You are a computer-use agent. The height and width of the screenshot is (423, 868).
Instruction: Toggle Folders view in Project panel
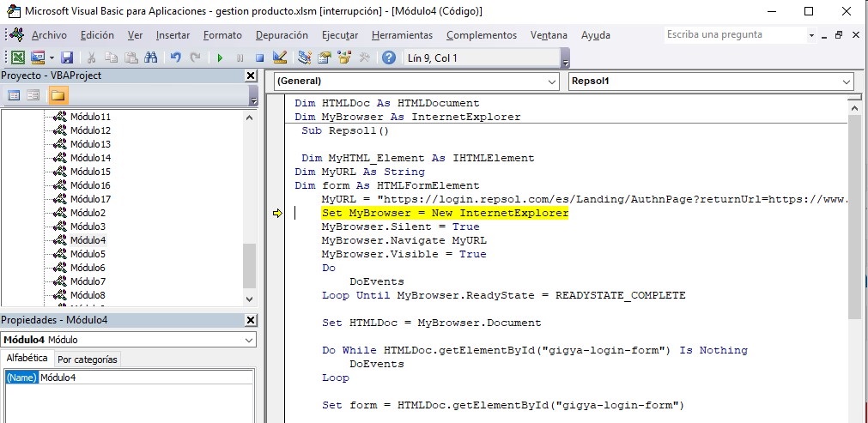tap(58, 95)
